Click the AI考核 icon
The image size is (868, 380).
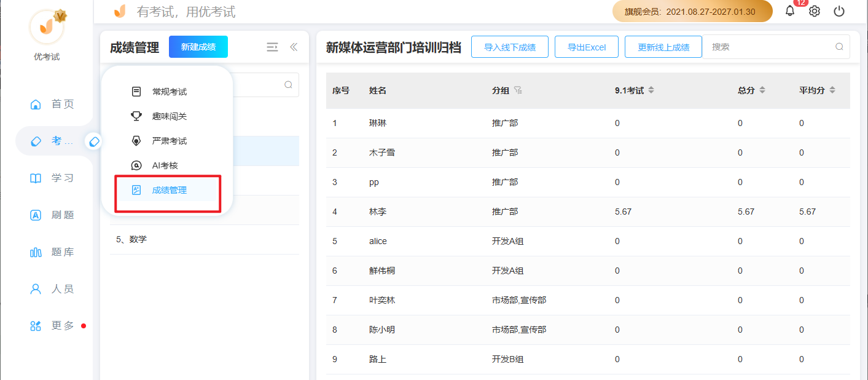pyautogui.click(x=136, y=165)
